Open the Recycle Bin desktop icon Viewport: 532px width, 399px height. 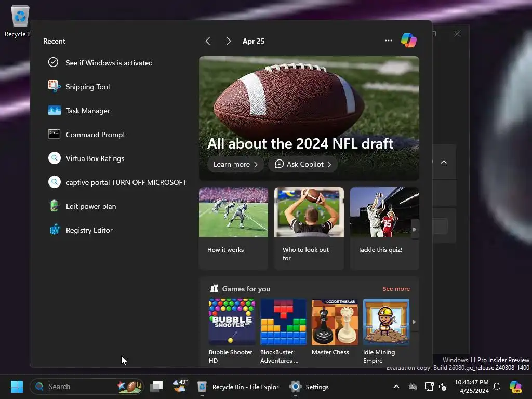click(20, 21)
